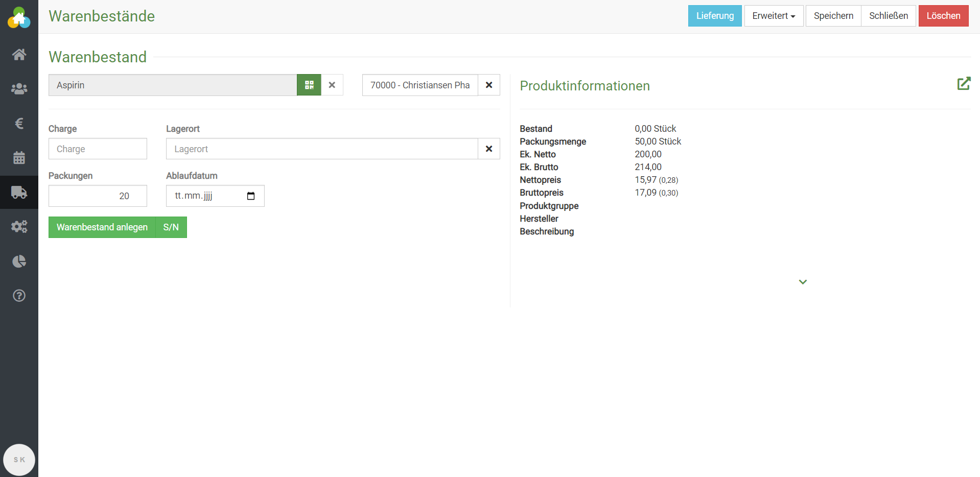The image size is (980, 477).
Task: Click the Lieferung button
Action: coord(714,16)
